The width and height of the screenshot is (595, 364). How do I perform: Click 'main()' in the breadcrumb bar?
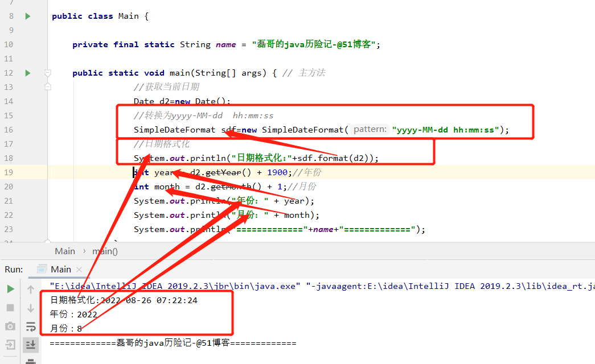[105, 251]
